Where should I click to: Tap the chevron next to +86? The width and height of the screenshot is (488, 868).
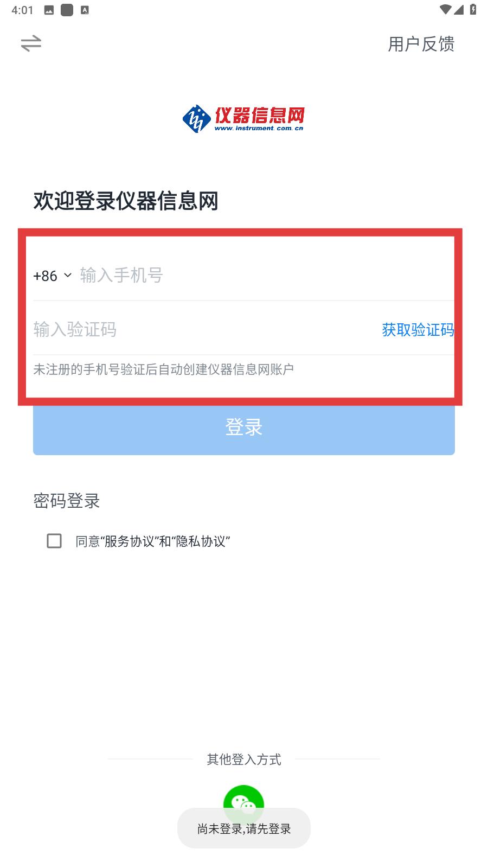pyautogui.click(x=68, y=275)
